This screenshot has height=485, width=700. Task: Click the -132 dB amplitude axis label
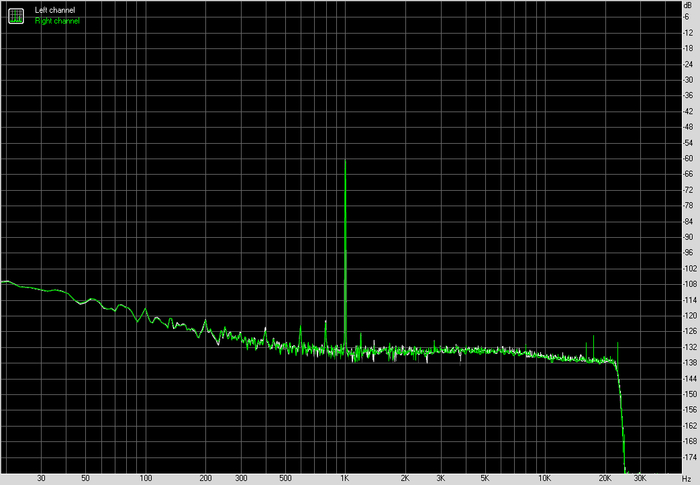(x=687, y=347)
